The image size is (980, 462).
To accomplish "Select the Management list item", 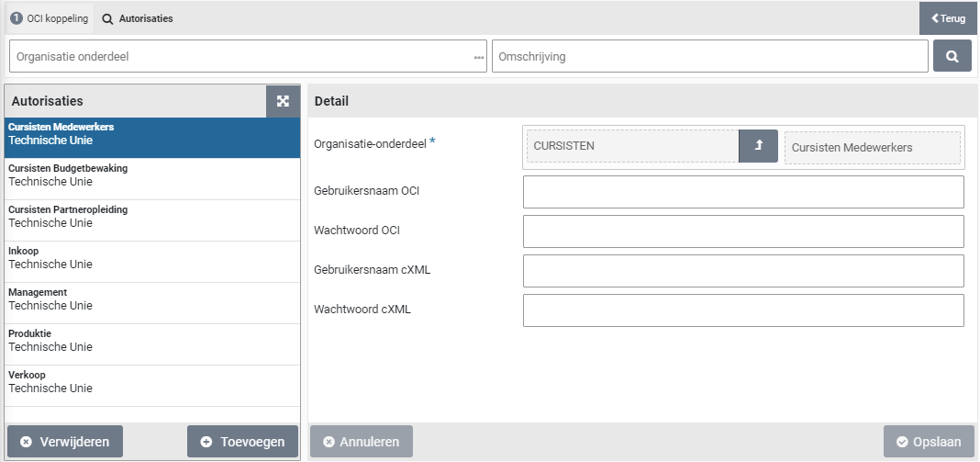I will pyautogui.click(x=152, y=299).
